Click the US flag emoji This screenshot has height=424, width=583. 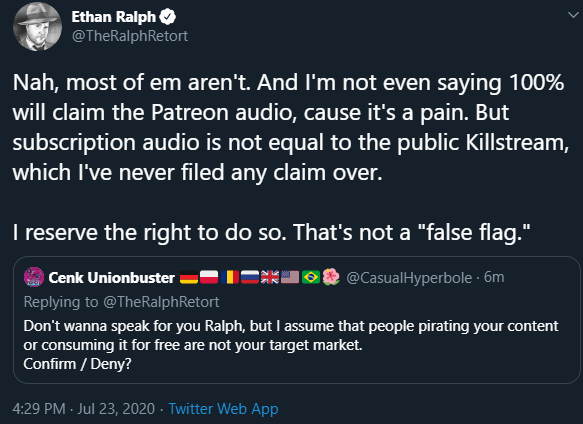coord(290,277)
